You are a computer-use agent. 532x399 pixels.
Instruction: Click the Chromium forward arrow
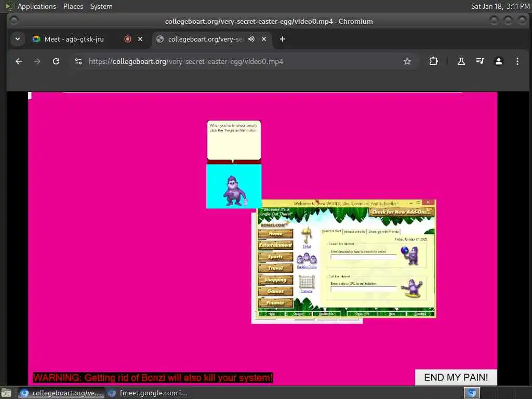(37, 61)
